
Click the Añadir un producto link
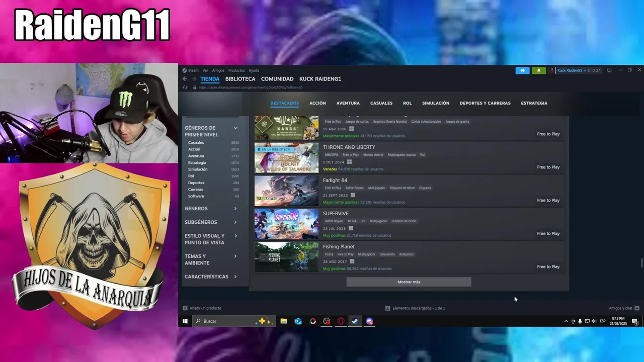(205, 308)
